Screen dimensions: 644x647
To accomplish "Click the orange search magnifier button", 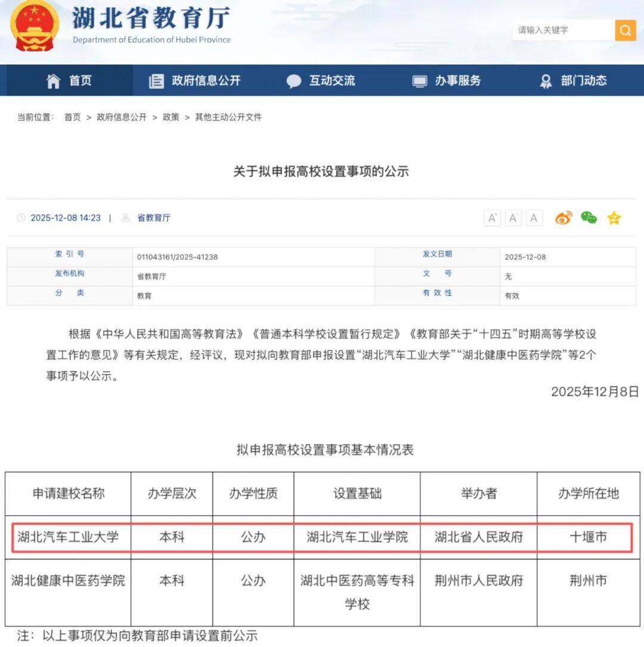I will click(625, 30).
